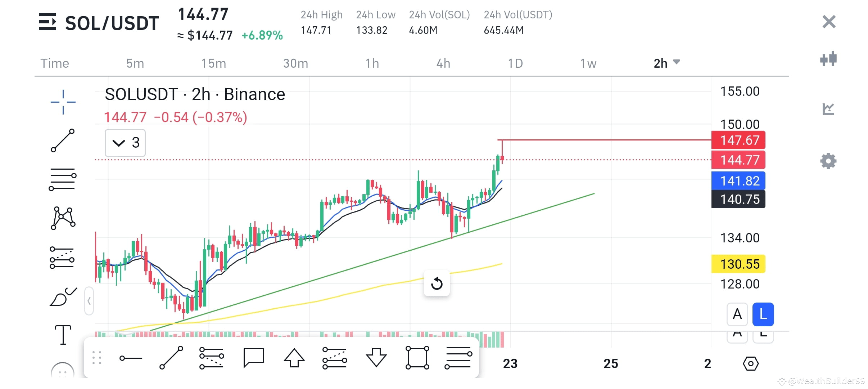Image resolution: width=868 pixels, height=389 pixels.
Task: Click the reset chart circular arrow
Action: click(x=437, y=283)
